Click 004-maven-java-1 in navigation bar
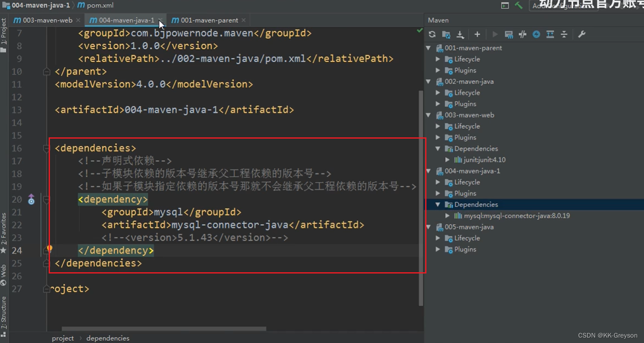Image resolution: width=644 pixels, height=343 pixels. pyautogui.click(x=40, y=5)
